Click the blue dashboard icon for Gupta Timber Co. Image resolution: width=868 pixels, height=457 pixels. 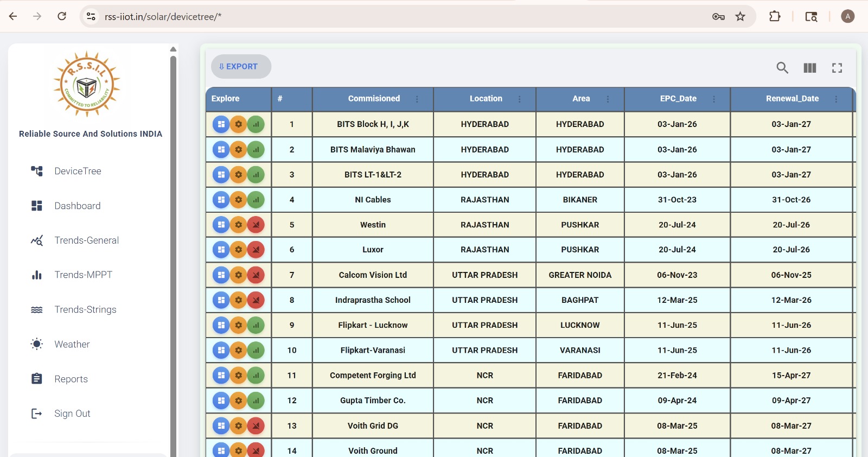click(x=221, y=401)
